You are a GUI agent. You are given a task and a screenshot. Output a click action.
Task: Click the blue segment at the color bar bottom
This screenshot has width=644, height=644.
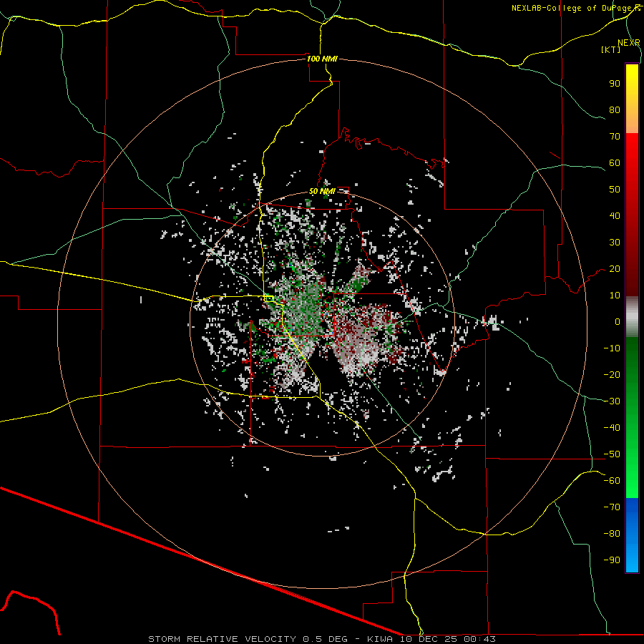click(632, 535)
